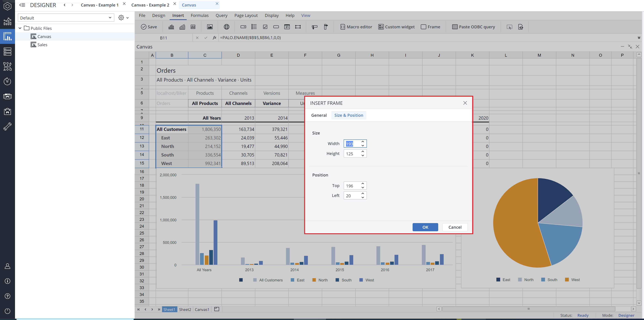Open the Formulas menu
Viewport: 644px width, 320px height.
click(x=199, y=15)
